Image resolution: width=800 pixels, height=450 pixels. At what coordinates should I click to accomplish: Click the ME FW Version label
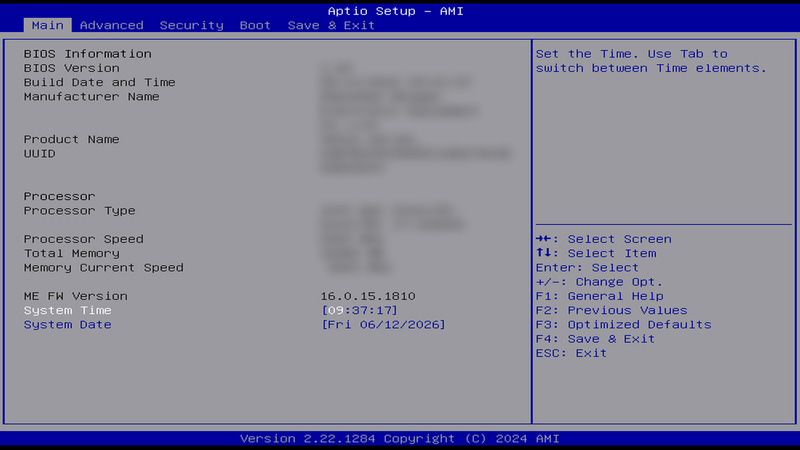[x=76, y=296]
